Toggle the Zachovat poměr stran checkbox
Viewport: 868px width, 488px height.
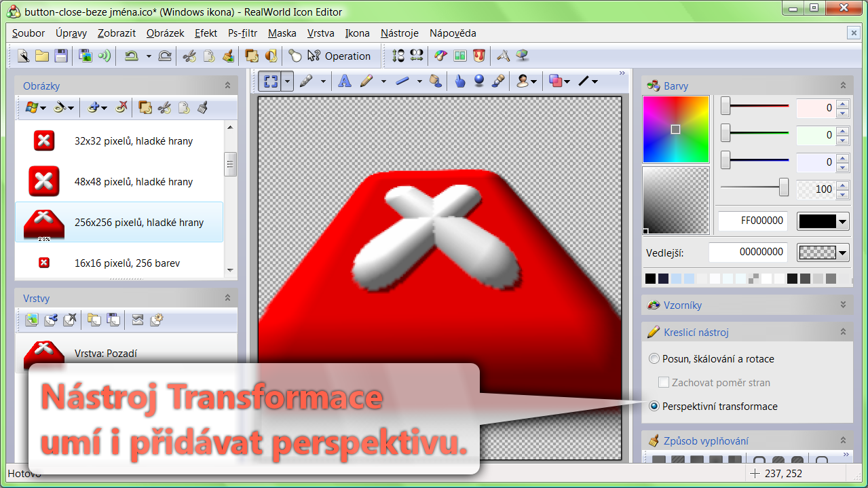tap(664, 383)
